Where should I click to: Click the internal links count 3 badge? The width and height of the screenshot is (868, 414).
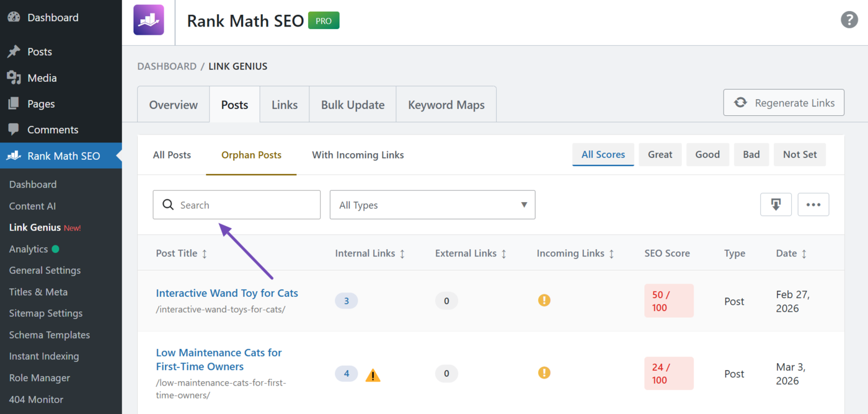[x=347, y=301]
